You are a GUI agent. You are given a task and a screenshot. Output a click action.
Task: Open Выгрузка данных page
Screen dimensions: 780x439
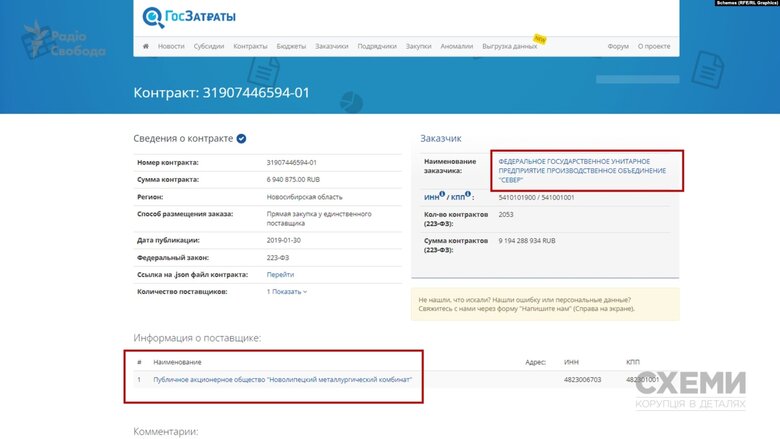[x=509, y=46]
